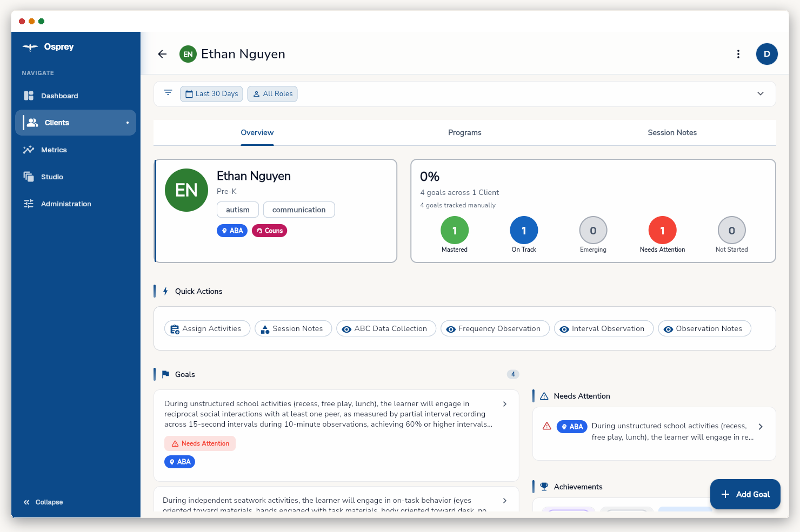Click the 'Pre-K' grade label

[x=226, y=192]
